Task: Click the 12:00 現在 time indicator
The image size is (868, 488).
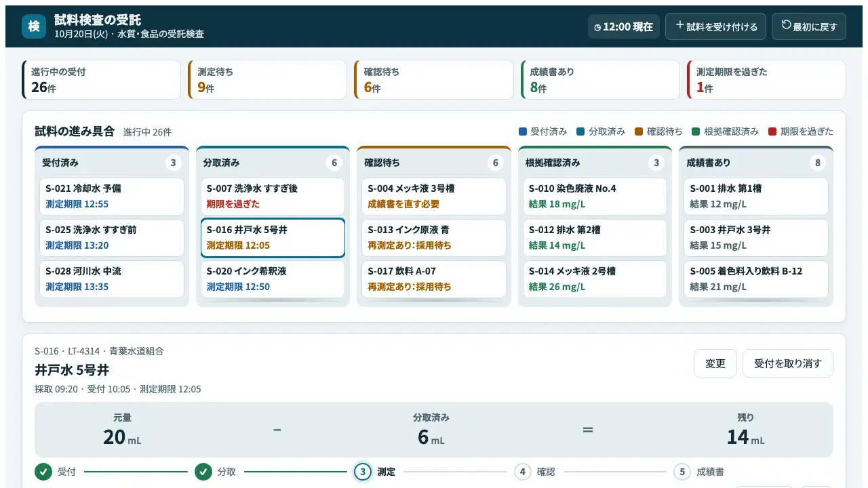Action: point(624,26)
